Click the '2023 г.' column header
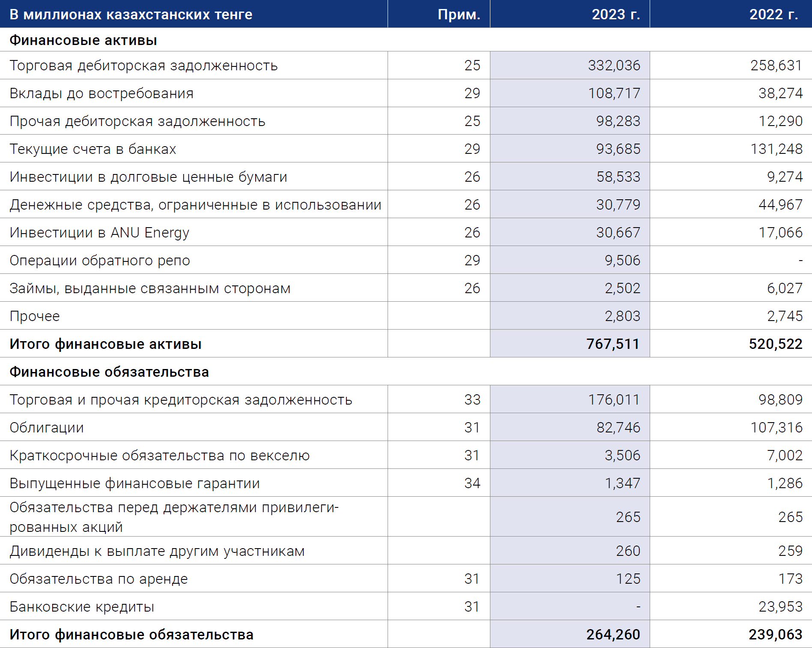Viewport: 812px width, 648px height. tap(616, 15)
